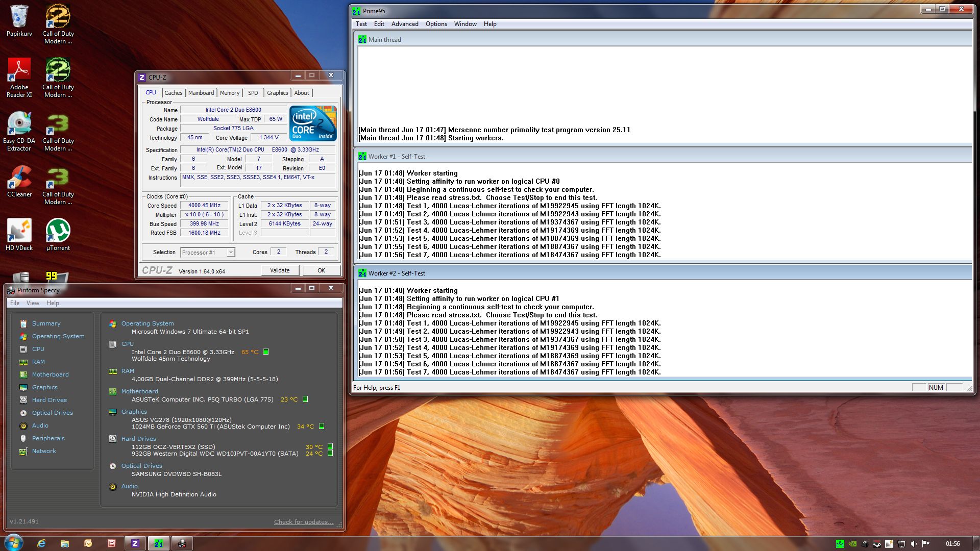Viewport: 980px width, 551px height.
Task: Open the Advanced menu in Prime95
Action: [405, 24]
